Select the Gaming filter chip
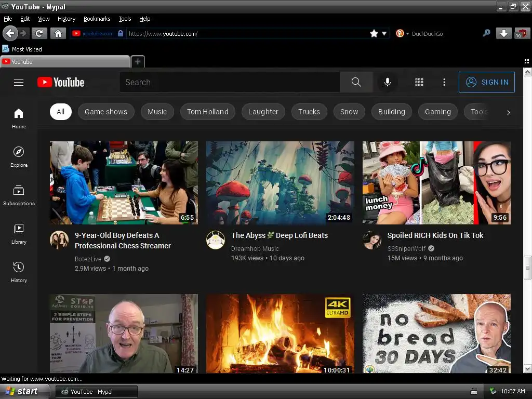 pyautogui.click(x=437, y=112)
